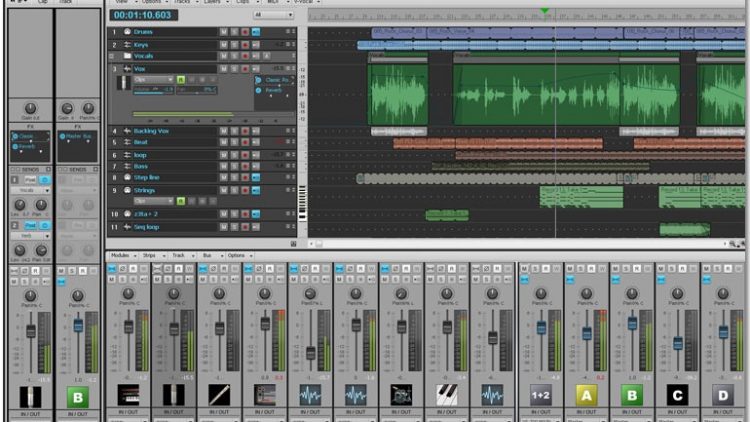Click the Vocals folder icon
The width and height of the screenshot is (750, 422).
pos(127,56)
